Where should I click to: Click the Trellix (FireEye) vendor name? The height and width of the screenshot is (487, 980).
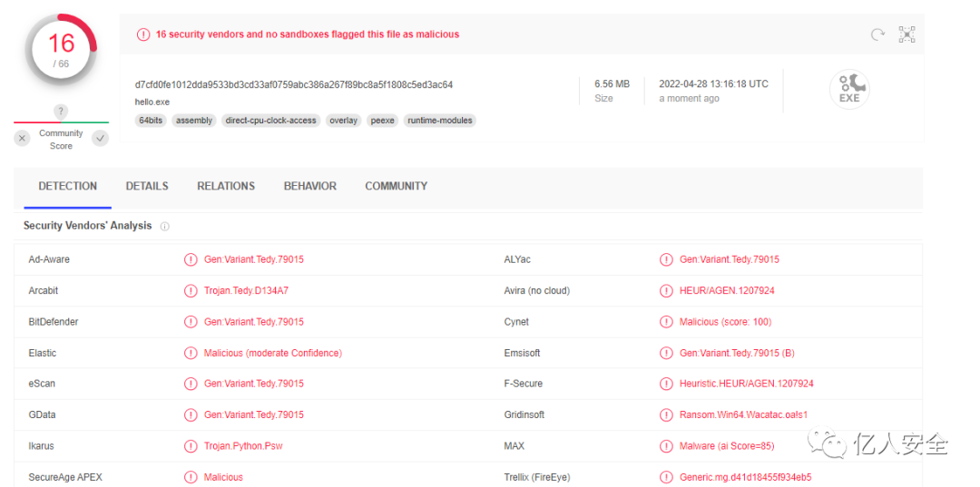click(x=537, y=478)
